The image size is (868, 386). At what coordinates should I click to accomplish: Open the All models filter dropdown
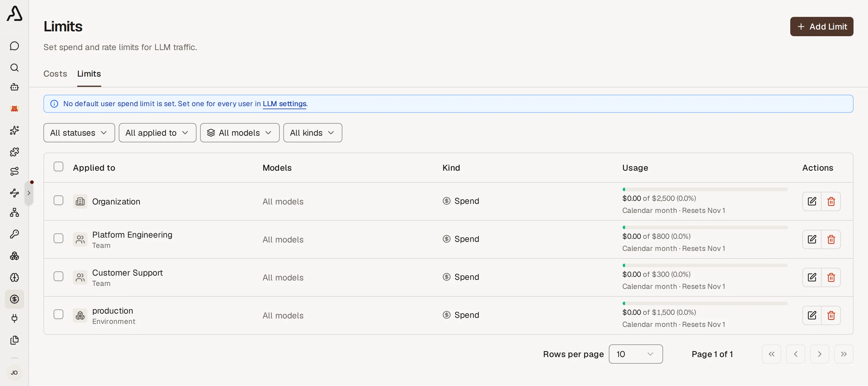tap(240, 133)
